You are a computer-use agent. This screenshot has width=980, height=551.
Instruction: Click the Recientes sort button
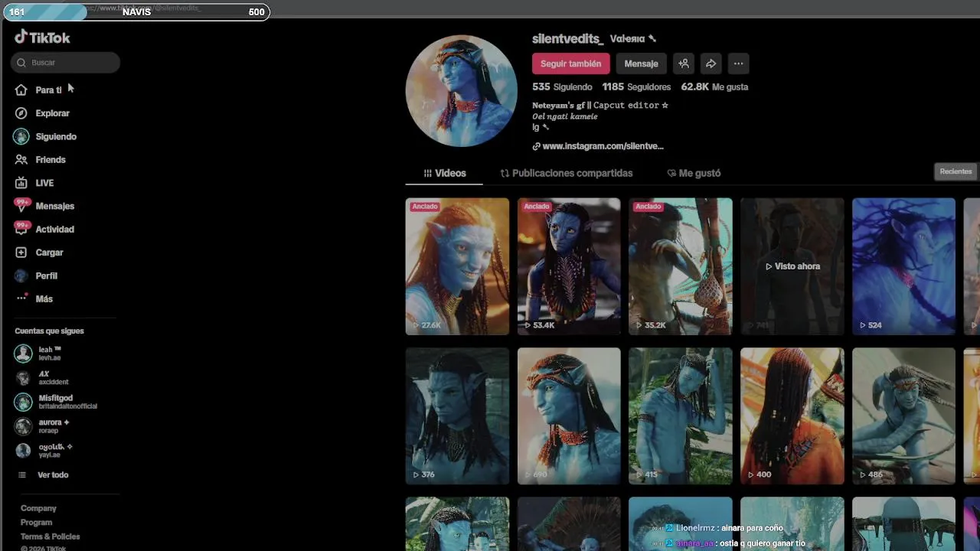(955, 171)
